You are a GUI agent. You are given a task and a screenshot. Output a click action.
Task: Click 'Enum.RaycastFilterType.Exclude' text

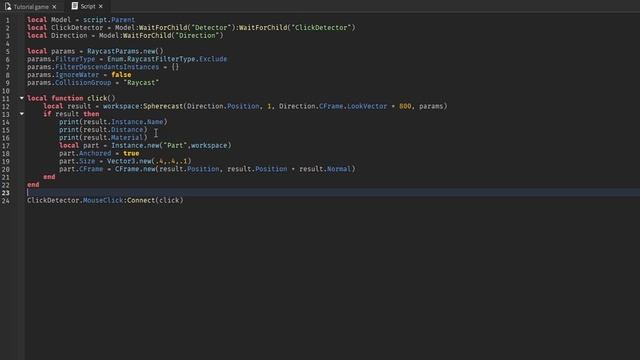click(167, 59)
